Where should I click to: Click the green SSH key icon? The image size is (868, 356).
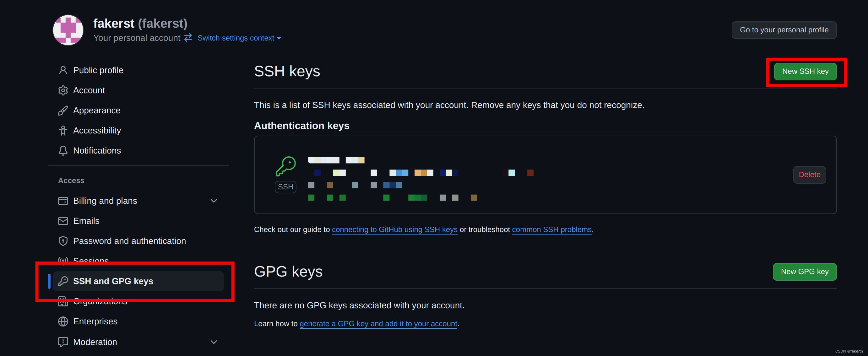[x=285, y=166]
